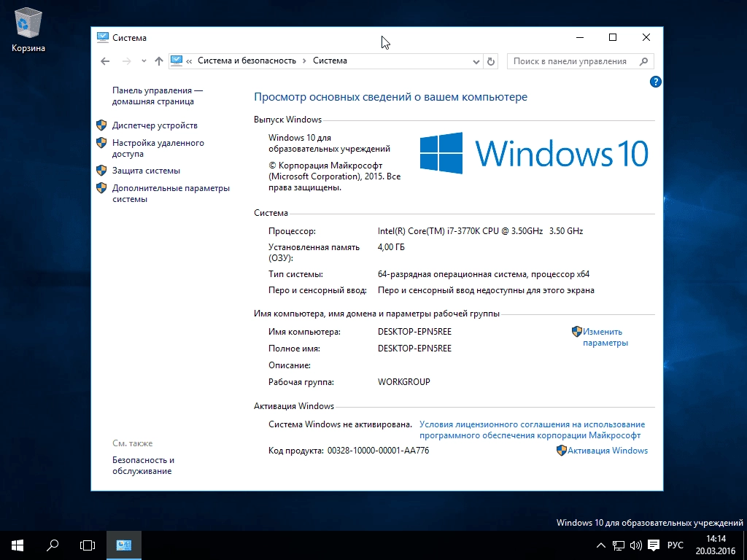Expand the address bar history dropdown
The height and width of the screenshot is (560, 747).
coord(476,61)
